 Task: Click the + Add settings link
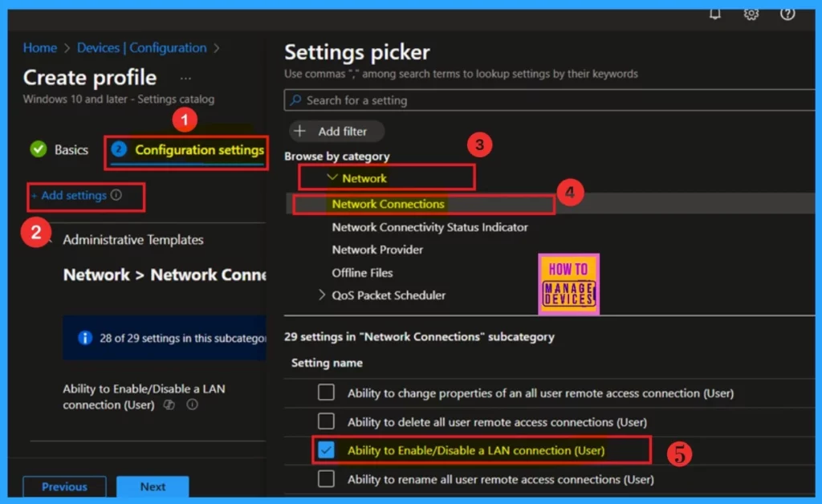[x=69, y=195]
